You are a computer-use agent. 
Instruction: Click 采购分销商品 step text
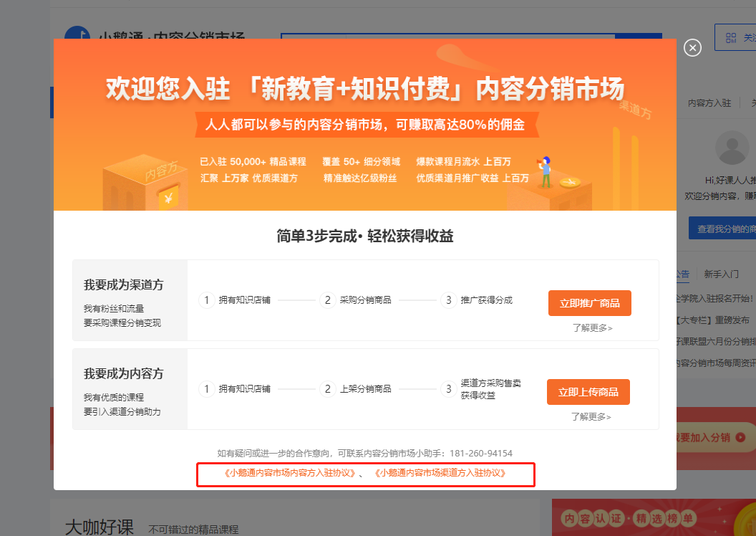(365, 300)
